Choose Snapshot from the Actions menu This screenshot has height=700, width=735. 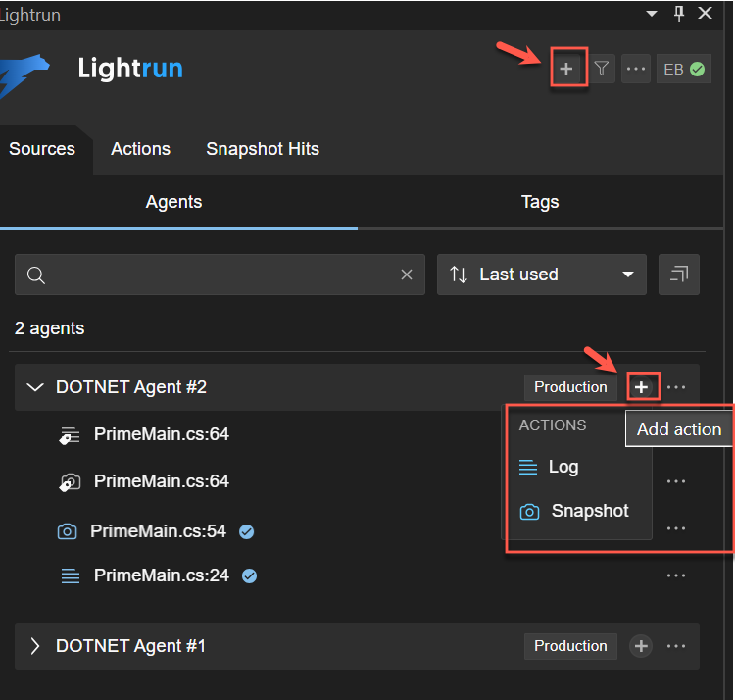click(589, 511)
